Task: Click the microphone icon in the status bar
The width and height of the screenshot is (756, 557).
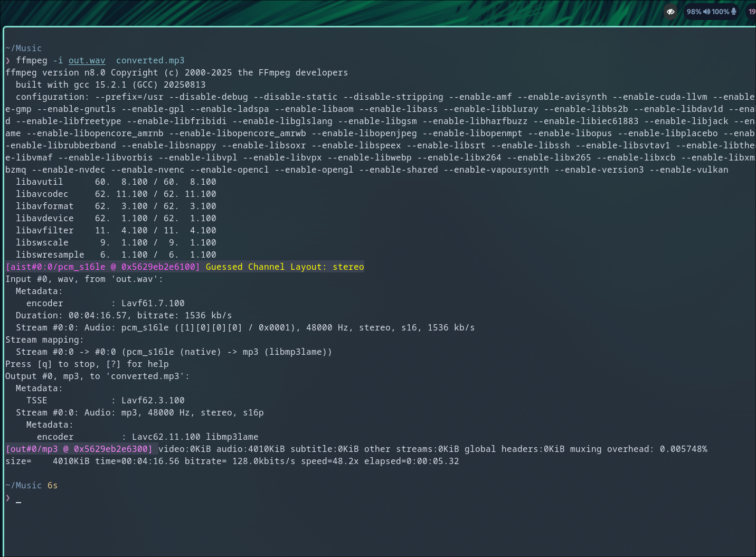Action: point(733,12)
